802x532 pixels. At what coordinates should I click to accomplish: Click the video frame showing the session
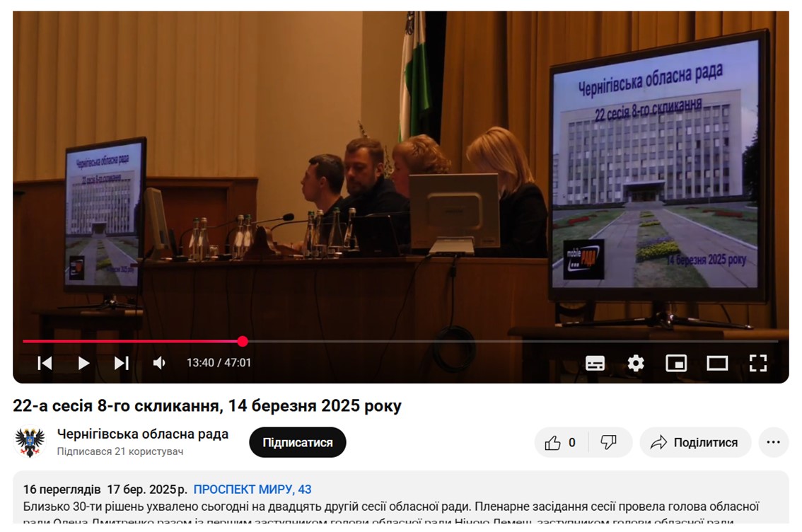tap(400, 177)
